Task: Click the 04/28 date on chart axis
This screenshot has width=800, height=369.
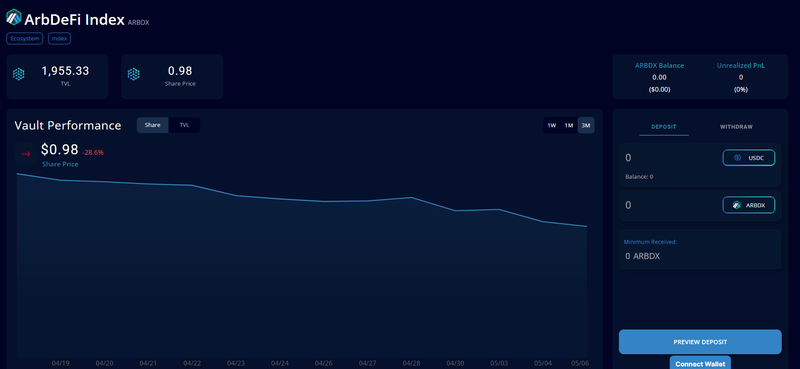Action: coord(411,363)
